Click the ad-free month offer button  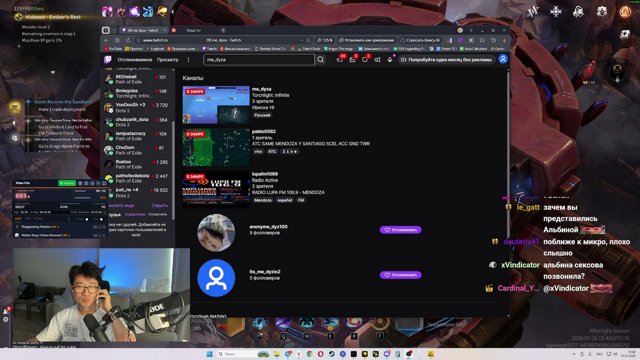pyautogui.click(x=446, y=60)
